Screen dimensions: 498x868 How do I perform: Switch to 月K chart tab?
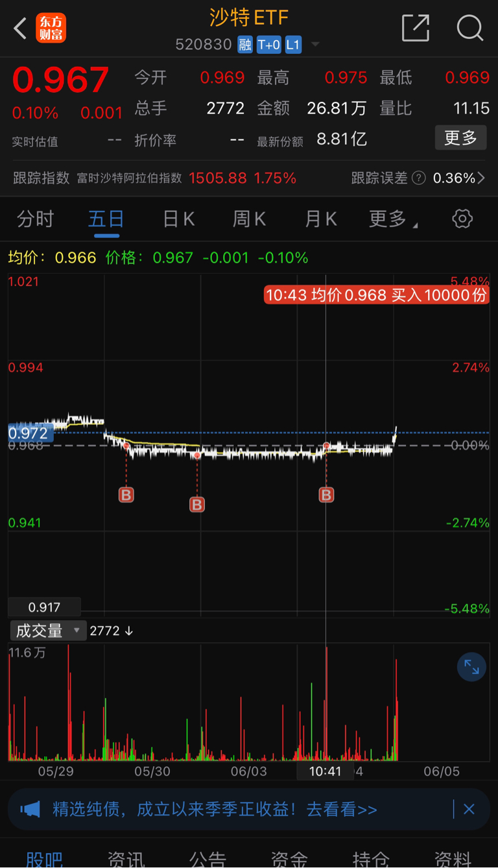pyautogui.click(x=321, y=219)
